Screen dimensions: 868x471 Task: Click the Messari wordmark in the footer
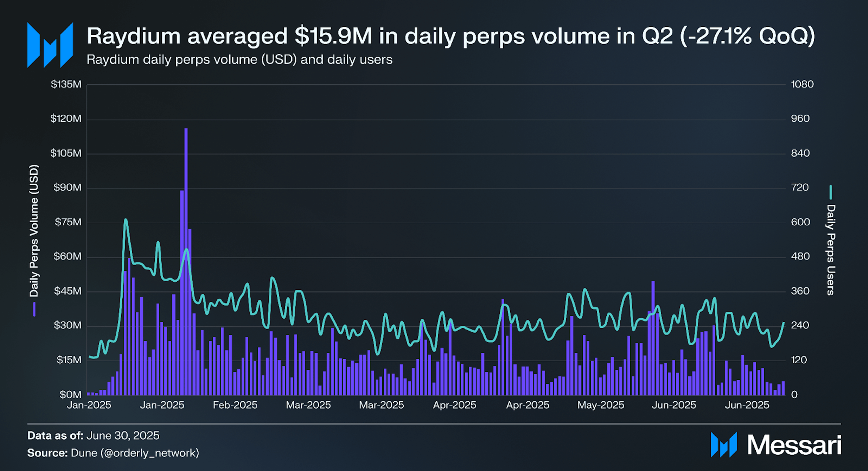click(794, 445)
